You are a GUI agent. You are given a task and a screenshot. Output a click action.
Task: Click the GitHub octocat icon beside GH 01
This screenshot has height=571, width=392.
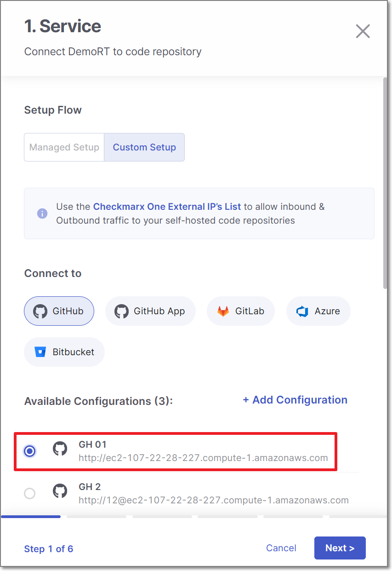(60, 448)
